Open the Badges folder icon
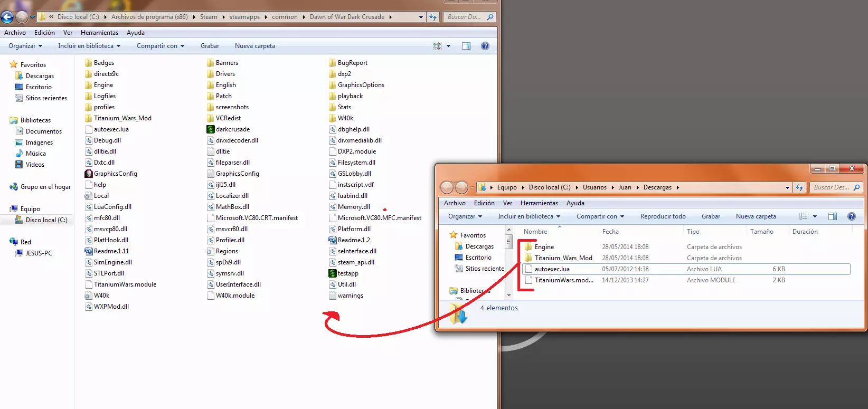The width and height of the screenshot is (868, 409). (x=89, y=63)
